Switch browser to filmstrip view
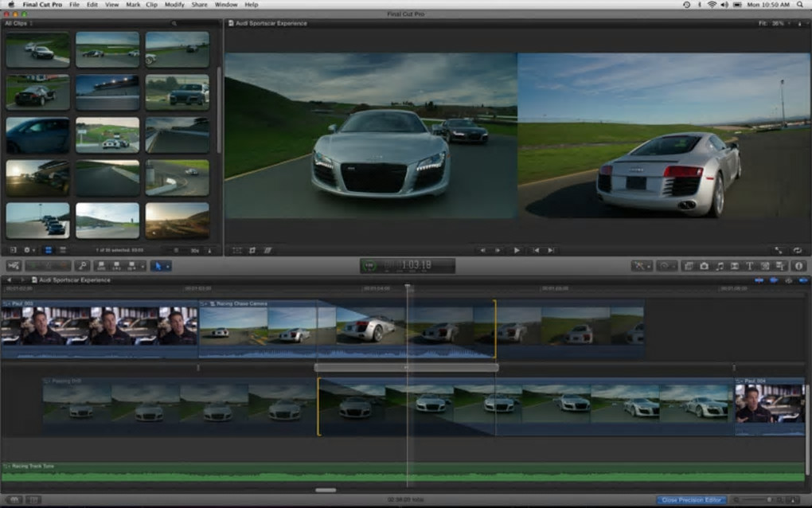 click(x=47, y=250)
